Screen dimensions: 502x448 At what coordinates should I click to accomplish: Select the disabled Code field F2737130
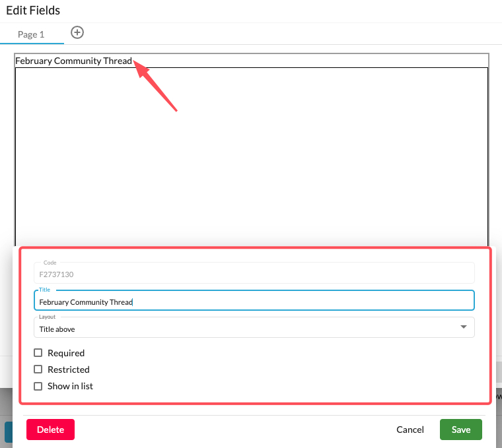click(x=254, y=273)
